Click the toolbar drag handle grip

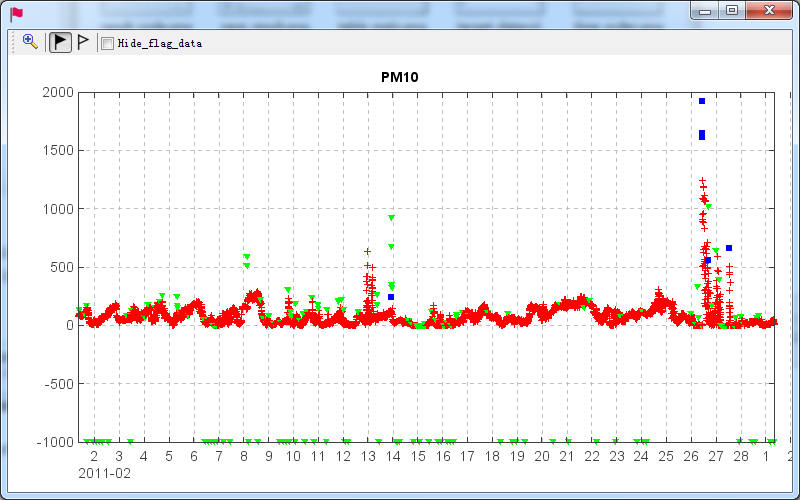(12, 42)
